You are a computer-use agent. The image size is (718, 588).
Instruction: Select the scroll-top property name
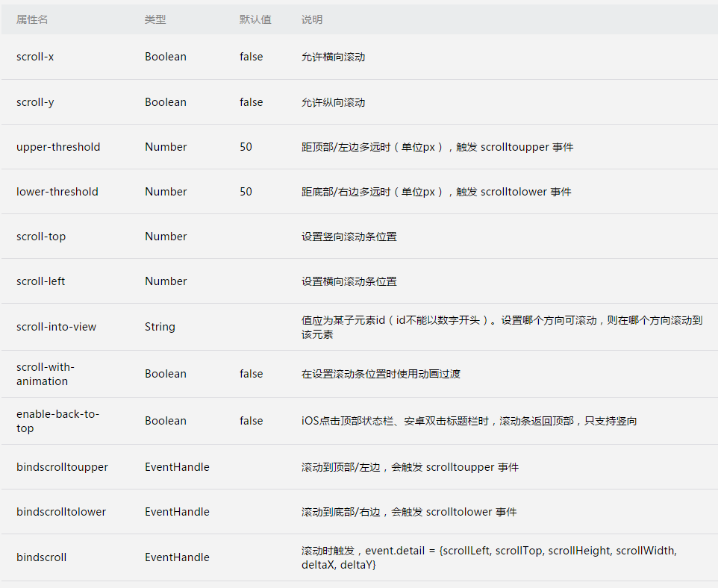coord(41,237)
